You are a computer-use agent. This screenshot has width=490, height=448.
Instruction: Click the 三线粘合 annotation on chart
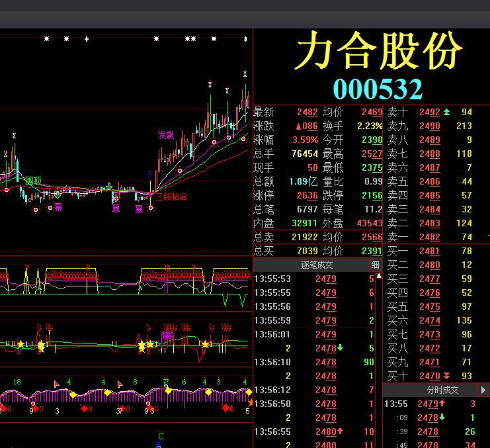(x=171, y=197)
